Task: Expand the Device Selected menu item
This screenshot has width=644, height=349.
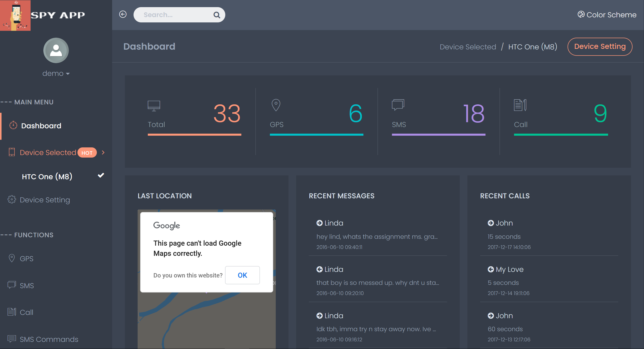Action: (x=56, y=152)
